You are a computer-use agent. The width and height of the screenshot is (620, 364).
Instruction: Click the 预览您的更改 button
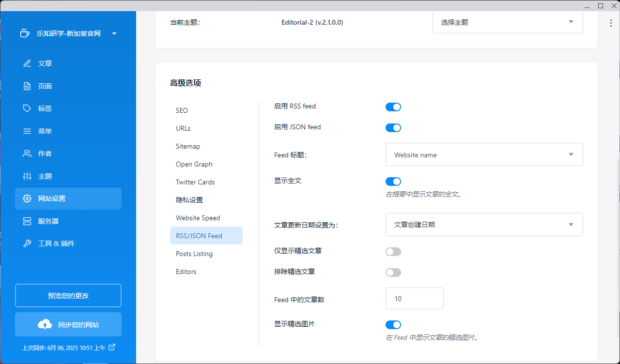point(68,296)
